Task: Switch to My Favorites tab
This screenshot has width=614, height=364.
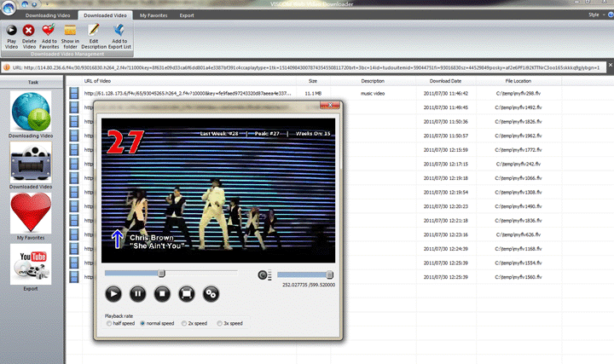Action: tap(153, 15)
